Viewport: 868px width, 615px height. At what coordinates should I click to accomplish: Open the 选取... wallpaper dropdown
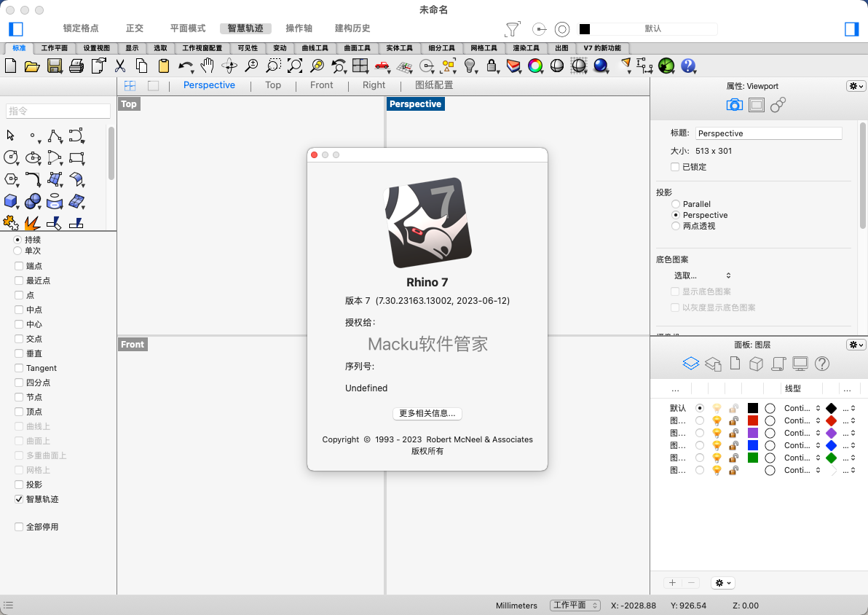pos(702,275)
